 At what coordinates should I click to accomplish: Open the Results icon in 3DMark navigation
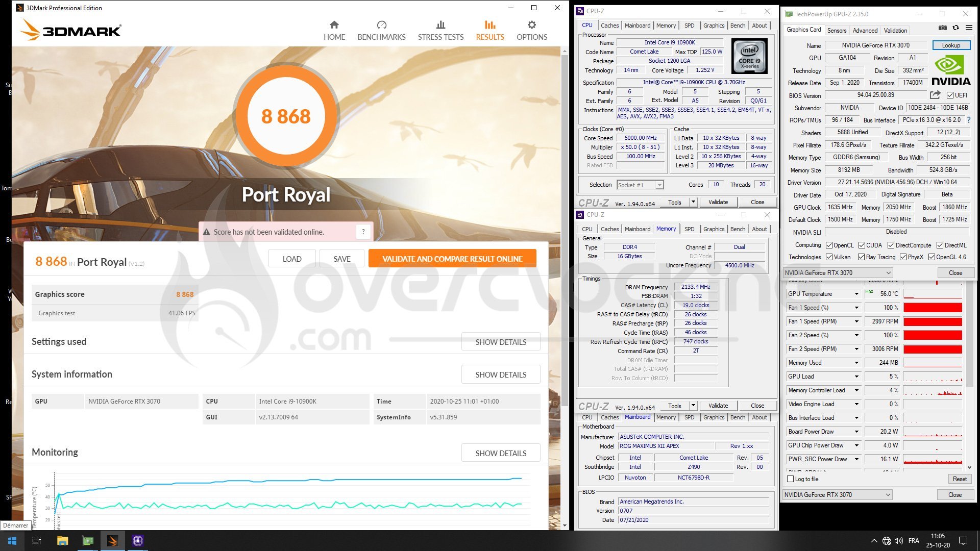click(x=490, y=25)
